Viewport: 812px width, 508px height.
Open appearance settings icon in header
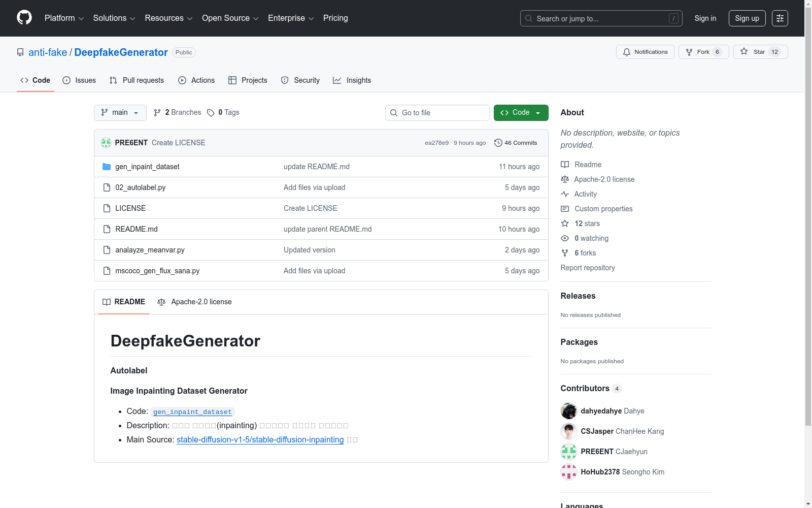(780, 18)
